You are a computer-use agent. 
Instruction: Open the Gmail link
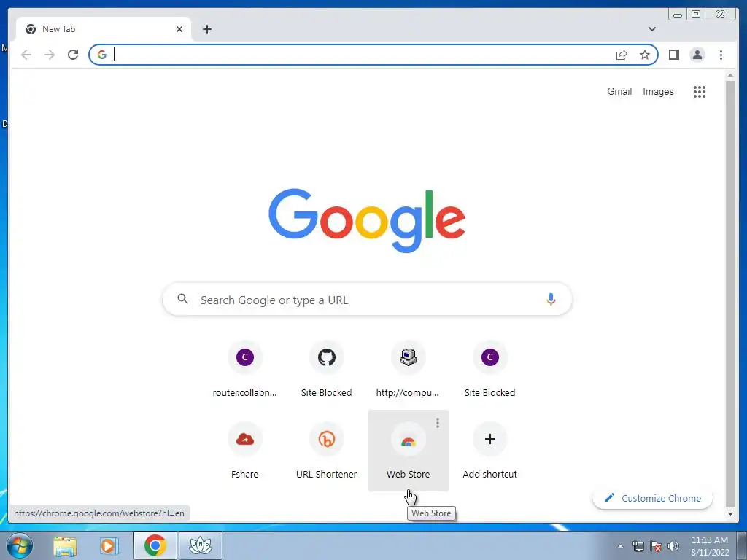[619, 91]
